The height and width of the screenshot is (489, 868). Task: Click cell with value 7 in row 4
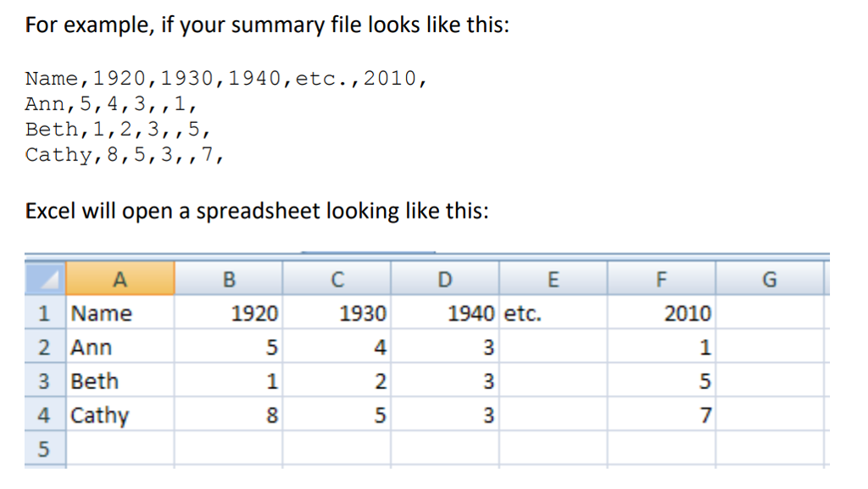pos(661,414)
